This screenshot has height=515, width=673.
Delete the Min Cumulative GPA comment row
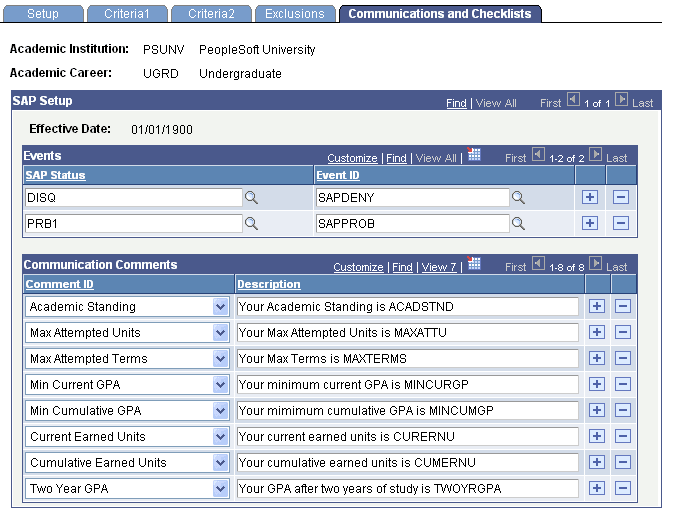(x=623, y=410)
